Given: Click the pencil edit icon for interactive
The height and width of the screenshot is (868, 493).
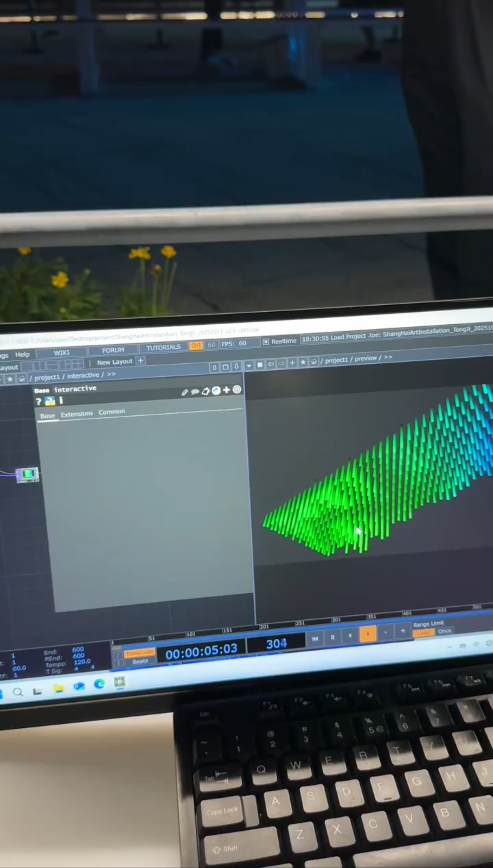Looking at the screenshot, I should (x=185, y=392).
